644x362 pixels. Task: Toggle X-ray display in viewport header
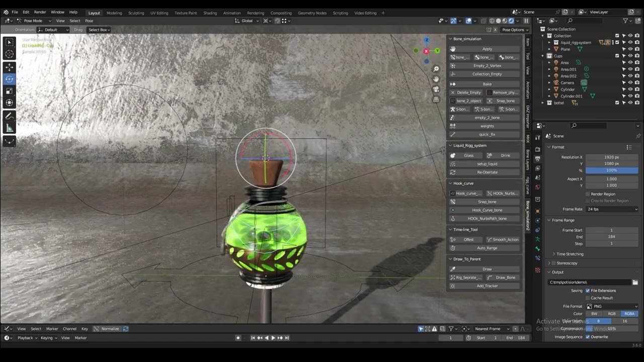coord(485,21)
